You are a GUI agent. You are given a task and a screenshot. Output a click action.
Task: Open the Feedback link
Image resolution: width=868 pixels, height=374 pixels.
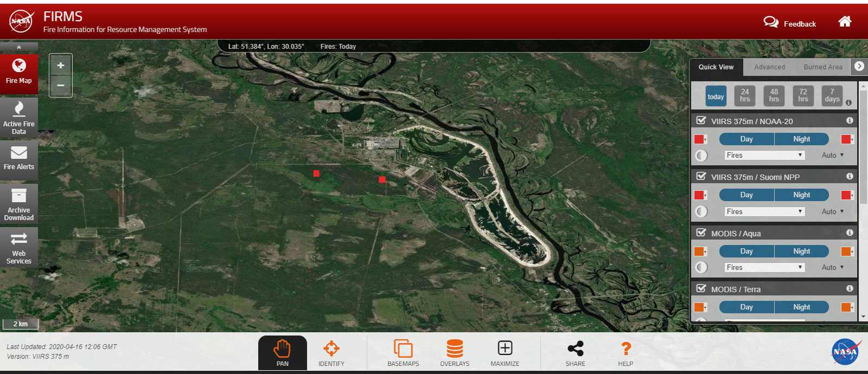click(x=790, y=23)
